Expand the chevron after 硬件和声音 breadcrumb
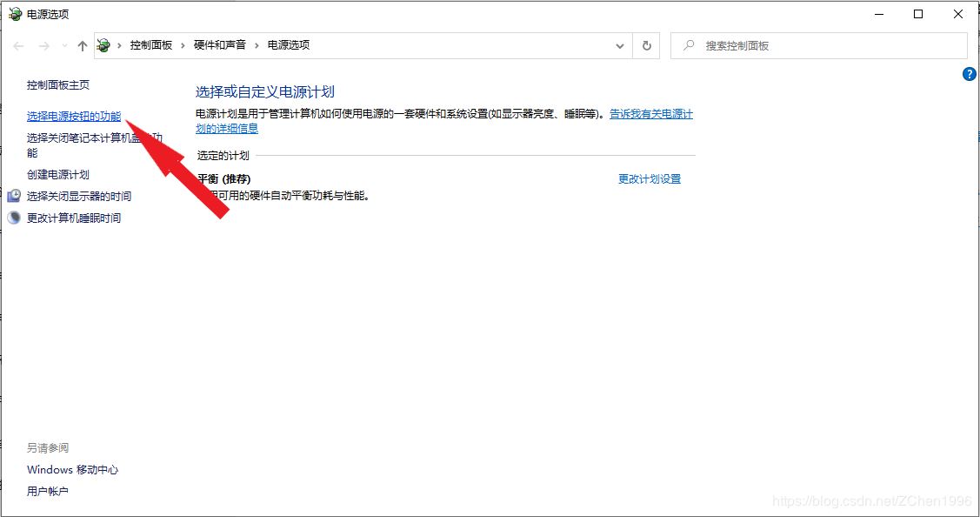Viewport: 980px width, 517px height. point(257,45)
